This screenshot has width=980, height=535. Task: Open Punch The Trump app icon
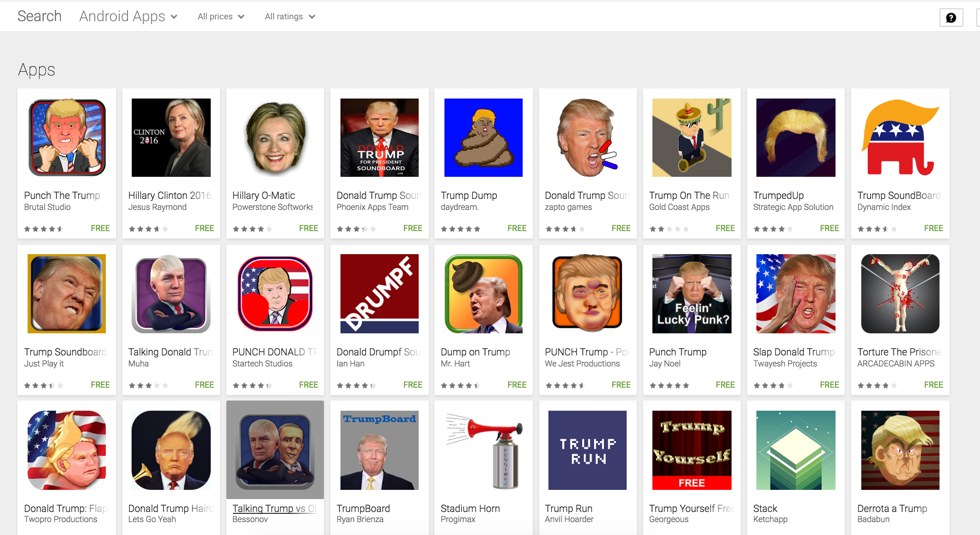pyautogui.click(x=67, y=137)
